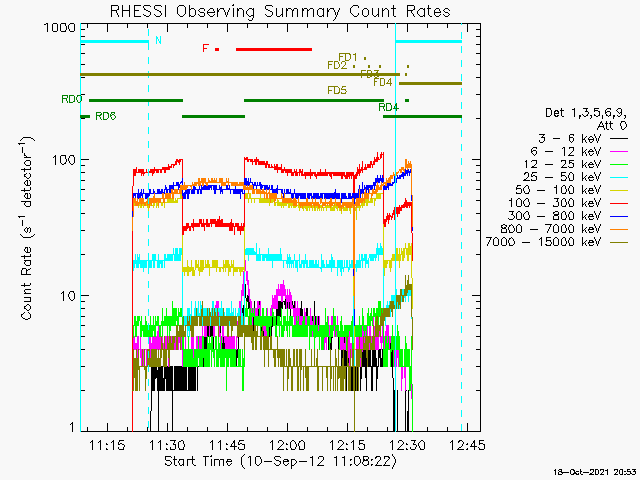640x480 pixels.
Task: Click the 'Start Time (10-Sep-12 11:08:22)' axis label
Action: click(x=280, y=462)
